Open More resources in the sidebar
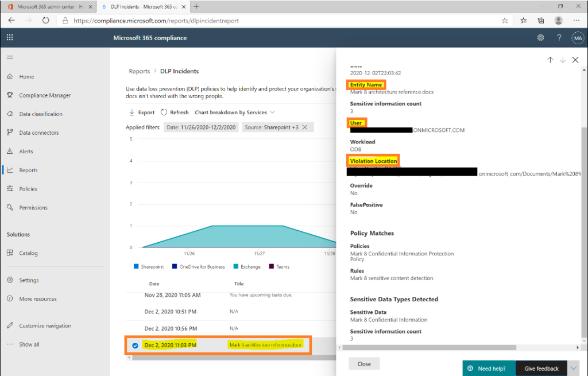This screenshot has height=376, width=588. point(37,299)
